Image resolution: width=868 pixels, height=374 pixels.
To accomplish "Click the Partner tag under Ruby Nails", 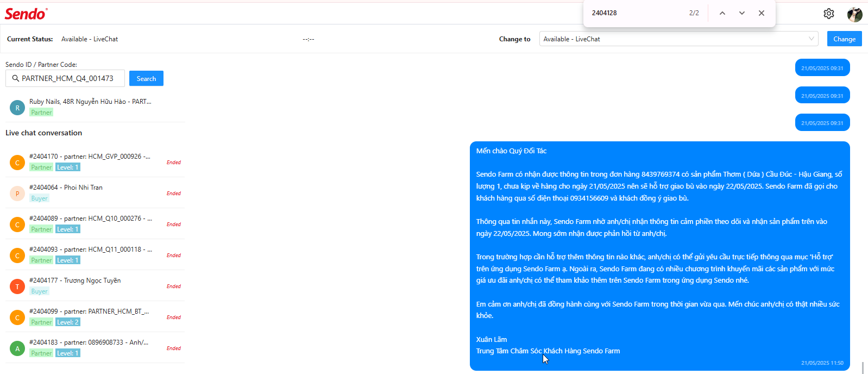I will pyautogui.click(x=41, y=113).
